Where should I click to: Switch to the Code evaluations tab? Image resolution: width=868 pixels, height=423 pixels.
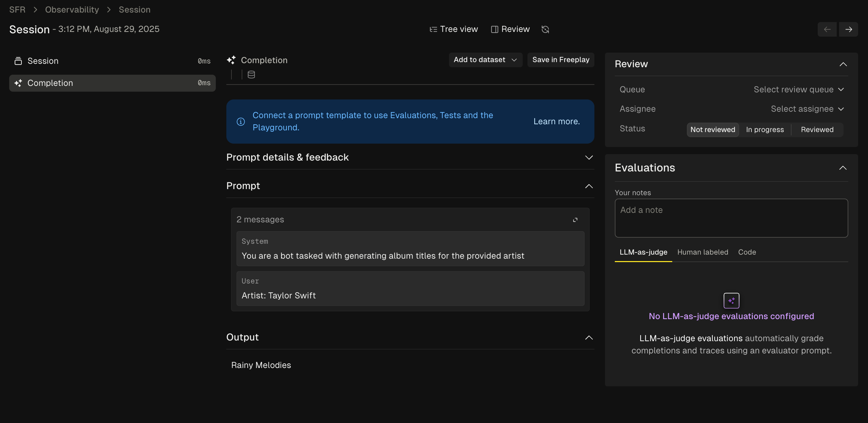pyautogui.click(x=747, y=252)
